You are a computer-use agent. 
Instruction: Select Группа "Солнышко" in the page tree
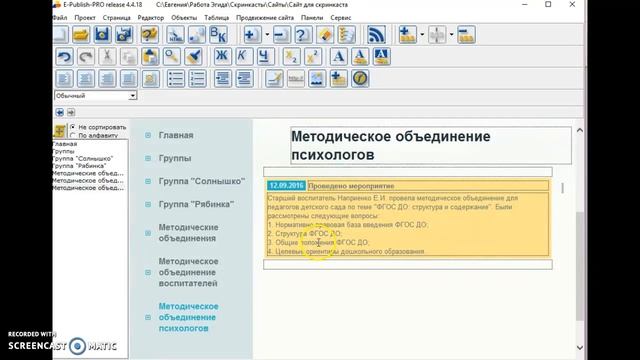click(x=83, y=158)
